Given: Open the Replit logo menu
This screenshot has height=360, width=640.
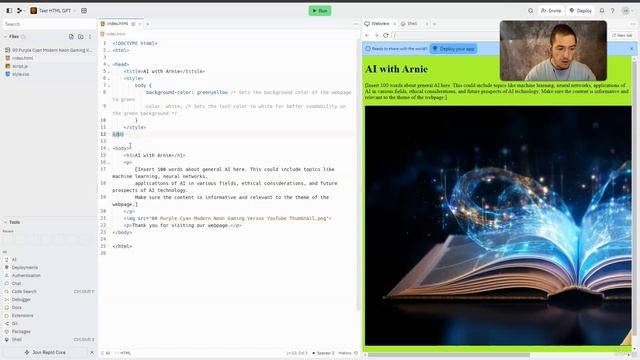Looking at the screenshot, I should [x=20, y=11].
